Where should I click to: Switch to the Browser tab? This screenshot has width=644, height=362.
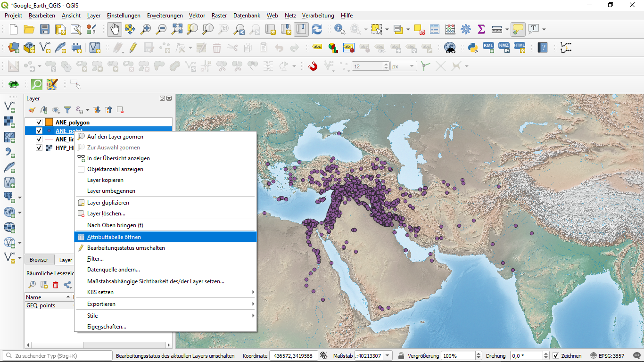pos(39,260)
